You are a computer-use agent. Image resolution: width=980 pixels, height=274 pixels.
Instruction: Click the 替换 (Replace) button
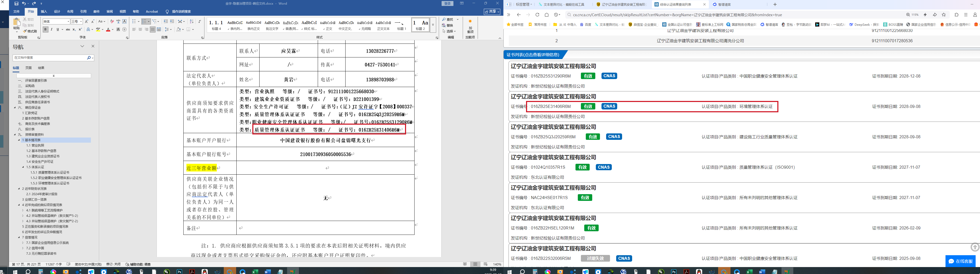(x=448, y=25)
